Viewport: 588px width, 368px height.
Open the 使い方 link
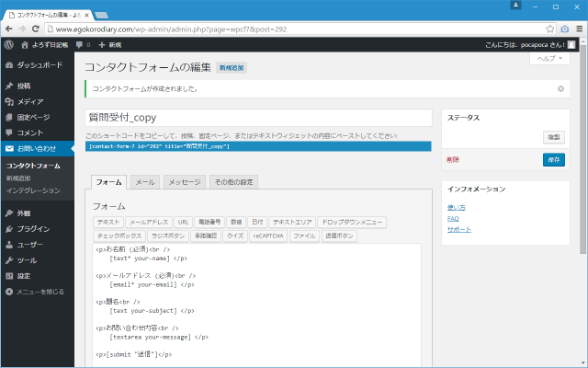click(x=456, y=206)
